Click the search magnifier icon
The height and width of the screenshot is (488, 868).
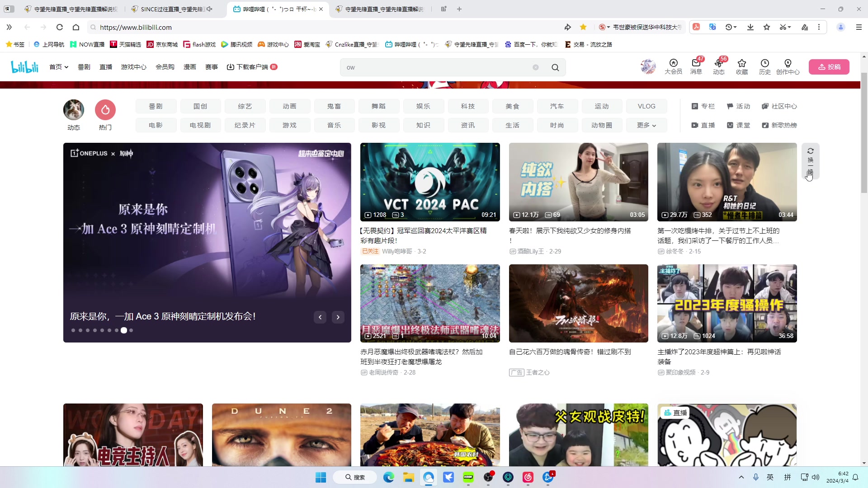pos(556,67)
